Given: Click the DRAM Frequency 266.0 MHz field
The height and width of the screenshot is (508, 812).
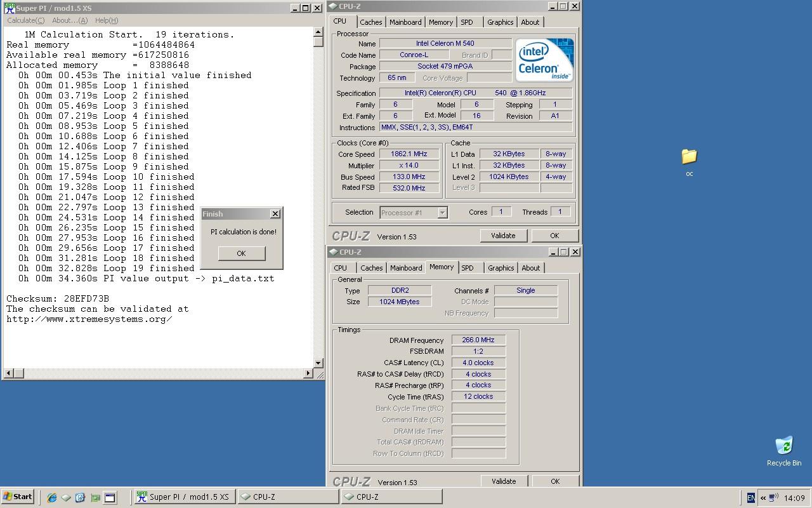Looking at the screenshot, I should tap(478, 340).
